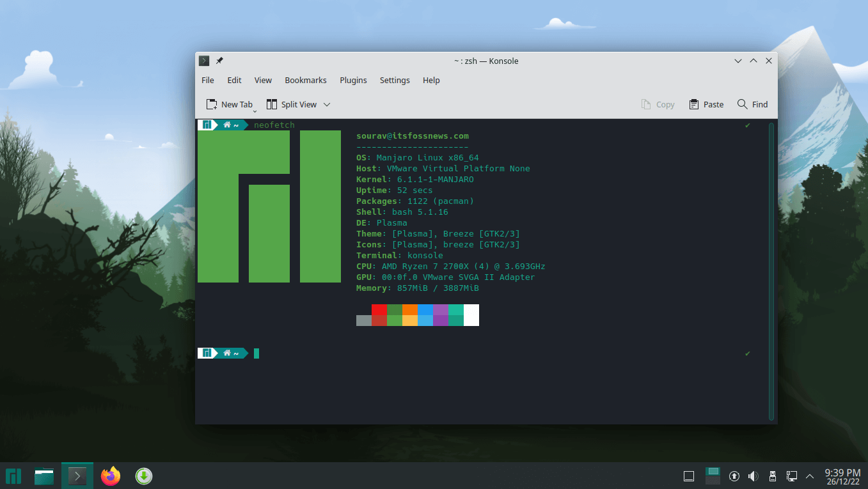Viewport: 868px width, 489px height.
Task: Toggle the pin icon in Konsole titlebar
Action: coord(219,61)
